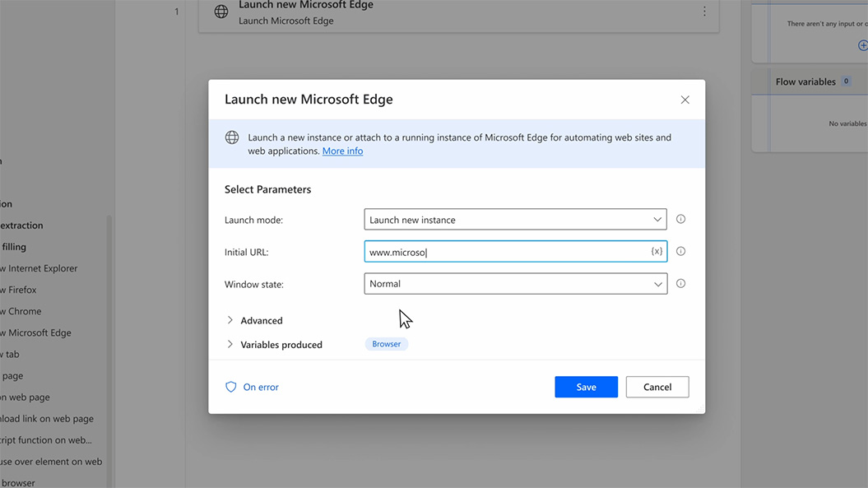Insert variable using the {x} icon

657,252
